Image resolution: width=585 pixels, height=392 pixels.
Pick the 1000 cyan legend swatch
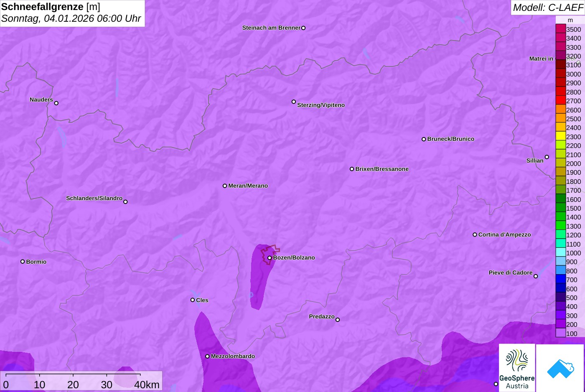pos(560,252)
